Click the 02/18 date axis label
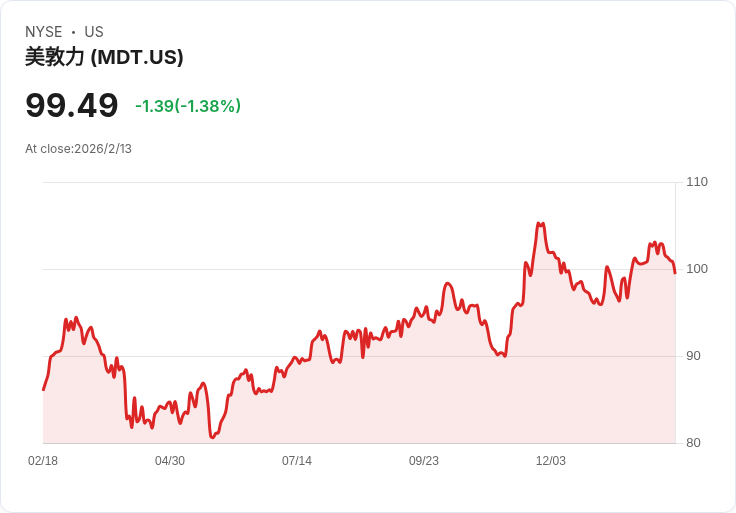This screenshot has width=736, height=513. [43, 461]
